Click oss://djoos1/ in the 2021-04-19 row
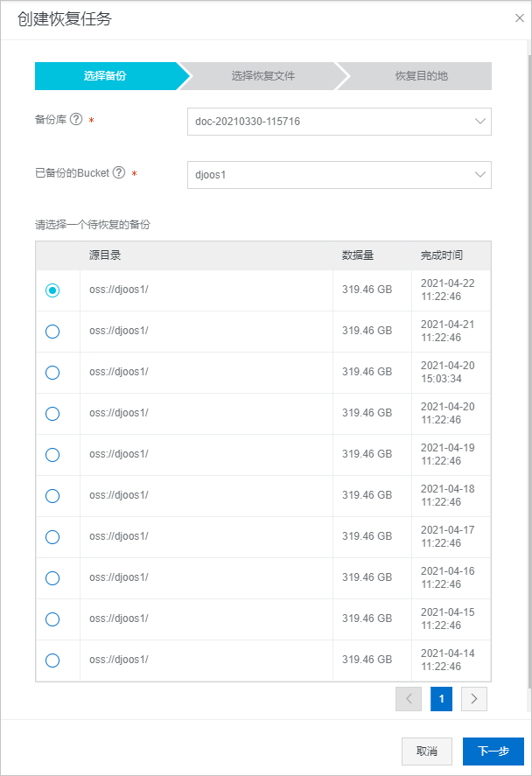532x776 pixels. (x=119, y=454)
